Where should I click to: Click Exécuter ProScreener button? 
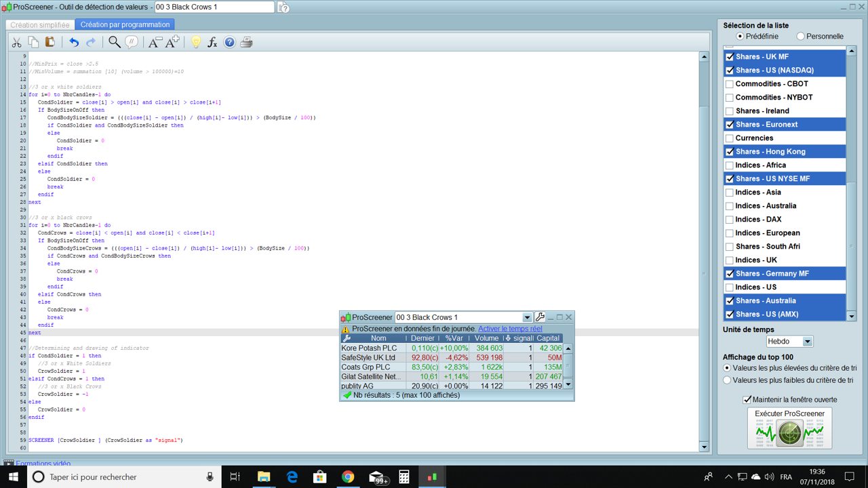tap(789, 428)
